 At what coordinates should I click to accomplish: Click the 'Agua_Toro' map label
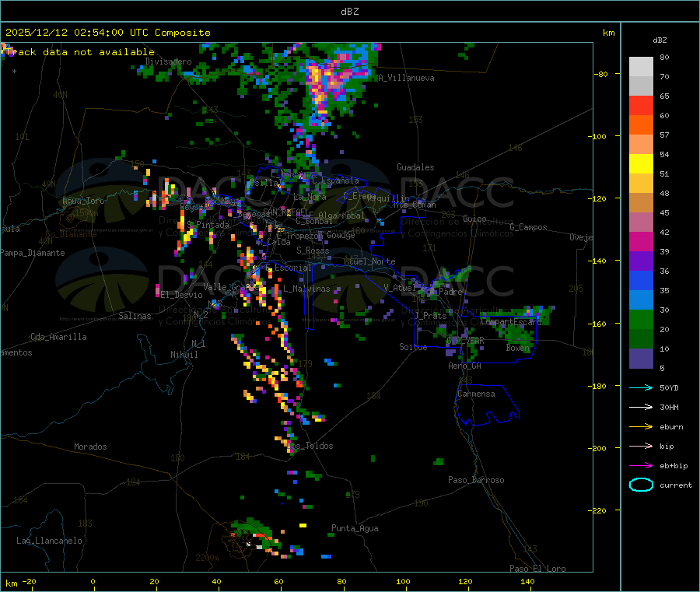[83, 201]
